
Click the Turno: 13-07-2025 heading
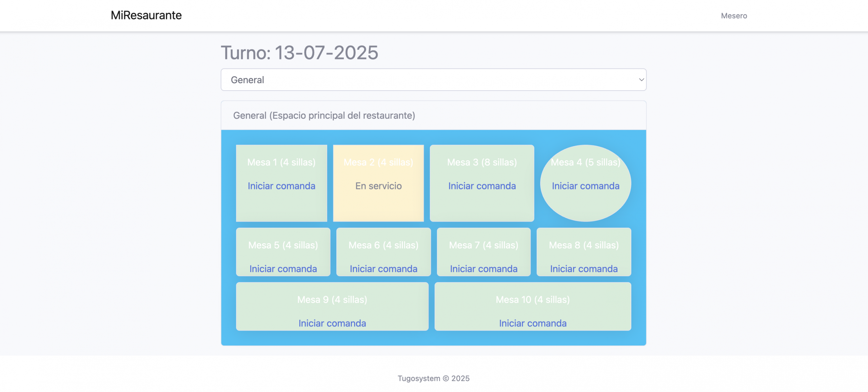click(x=299, y=53)
